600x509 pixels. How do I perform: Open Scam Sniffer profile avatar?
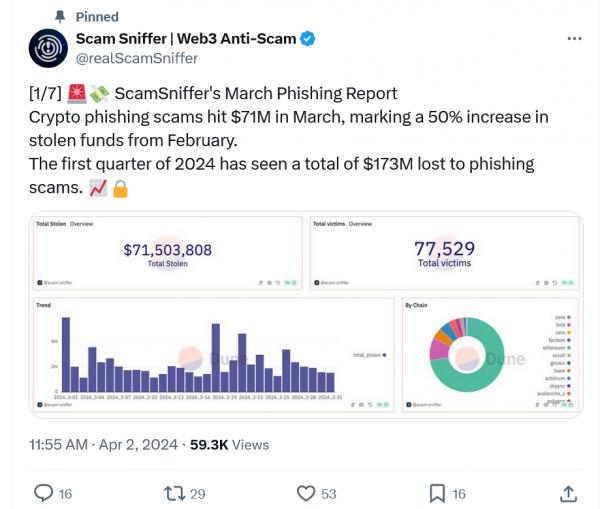coord(48,48)
